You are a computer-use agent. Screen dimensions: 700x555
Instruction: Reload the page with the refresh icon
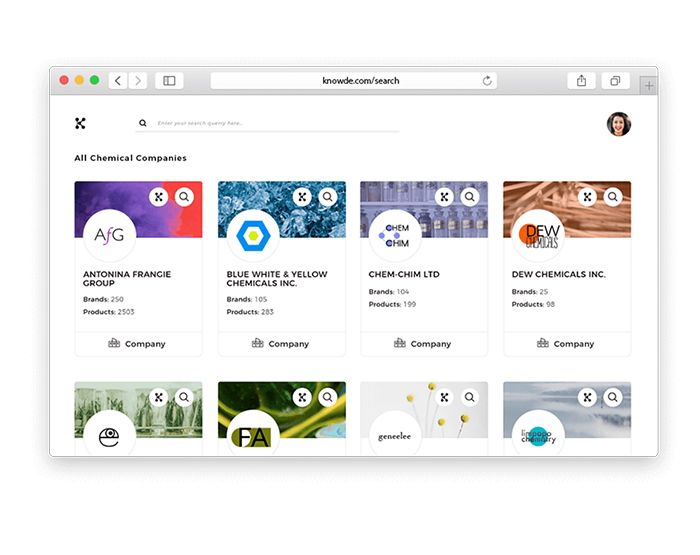tap(487, 81)
